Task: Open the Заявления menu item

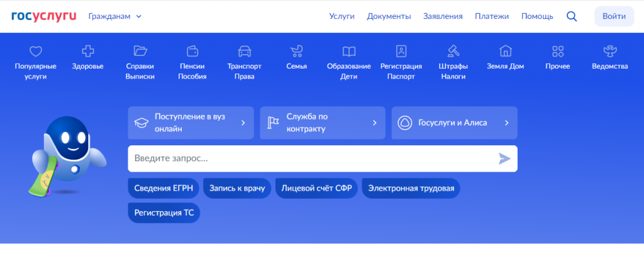Action: point(443,16)
